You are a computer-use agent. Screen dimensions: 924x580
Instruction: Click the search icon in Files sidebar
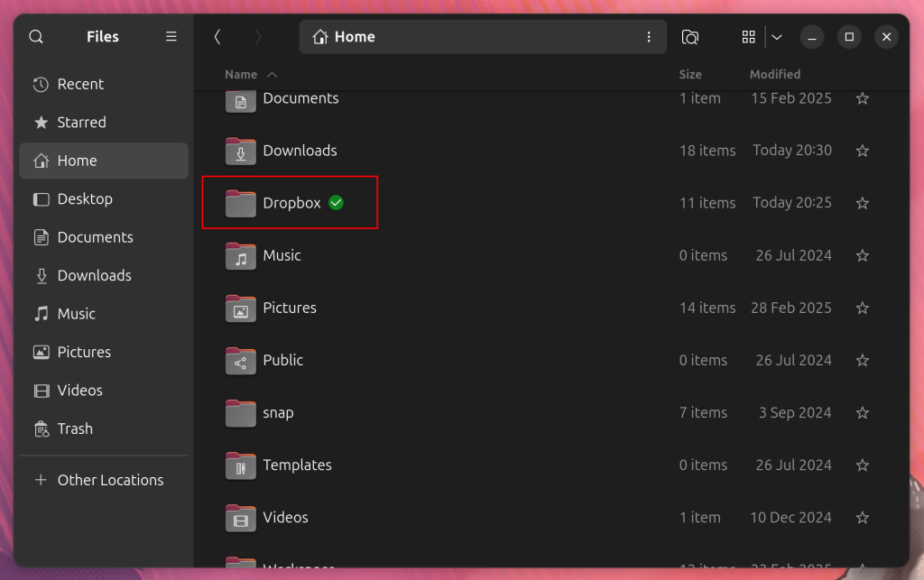click(x=36, y=37)
